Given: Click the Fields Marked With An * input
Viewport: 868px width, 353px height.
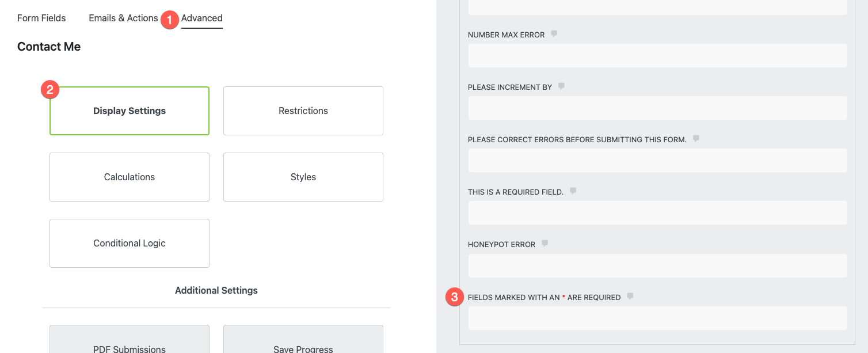Looking at the screenshot, I should coord(657,318).
